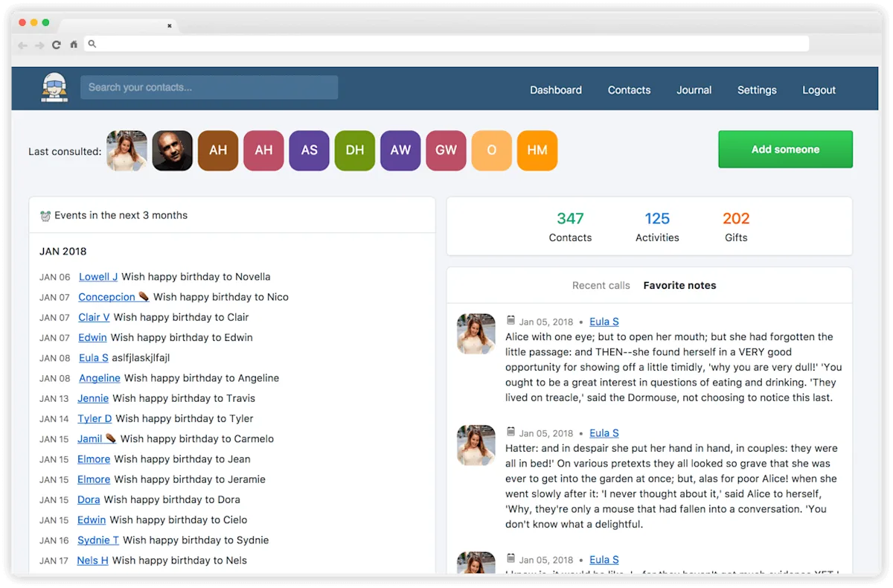Click the browser home icon

(x=74, y=45)
